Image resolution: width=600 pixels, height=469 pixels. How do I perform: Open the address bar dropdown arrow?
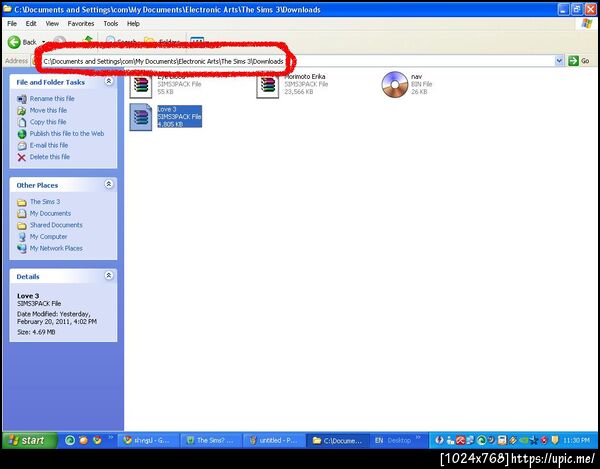[x=559, y=61]
